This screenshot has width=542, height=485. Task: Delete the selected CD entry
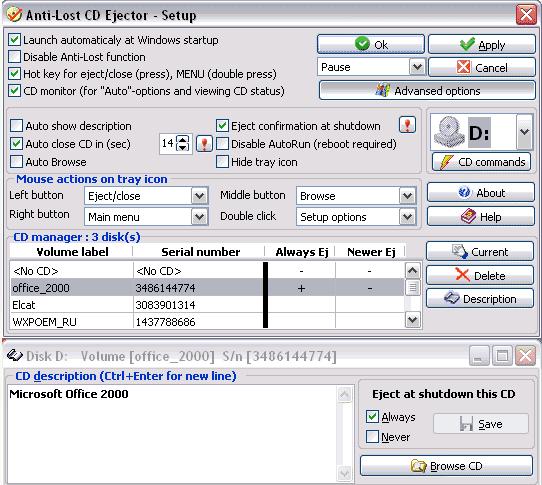480,276
